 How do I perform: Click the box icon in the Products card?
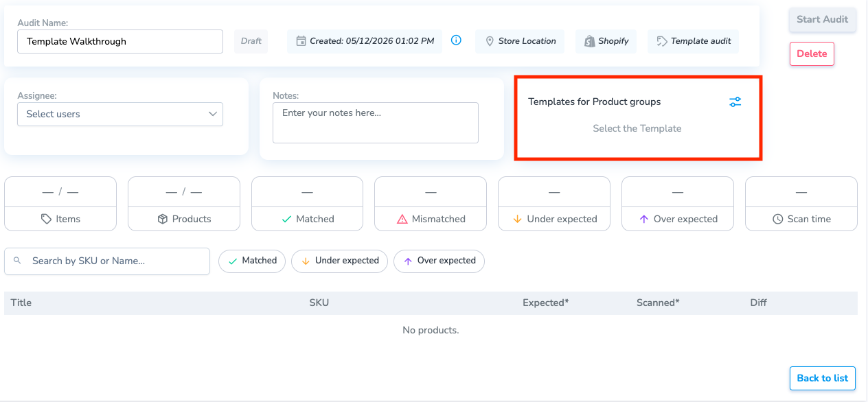(x=163, y=219)
